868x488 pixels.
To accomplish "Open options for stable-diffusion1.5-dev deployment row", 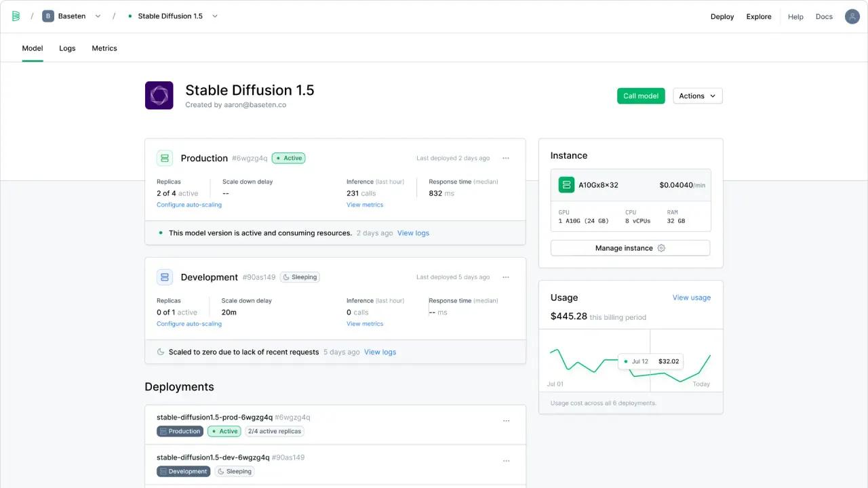I will pos(506,461).
